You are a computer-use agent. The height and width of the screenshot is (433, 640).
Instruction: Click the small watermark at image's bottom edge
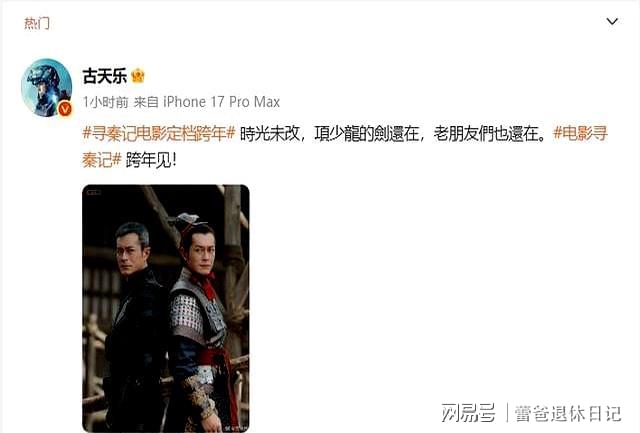(236, 428)
